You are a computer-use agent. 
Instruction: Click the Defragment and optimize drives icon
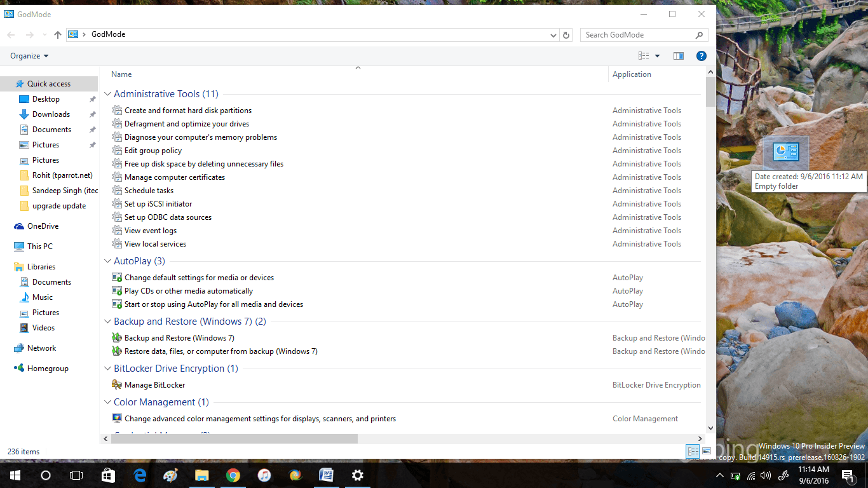(117, 124)
